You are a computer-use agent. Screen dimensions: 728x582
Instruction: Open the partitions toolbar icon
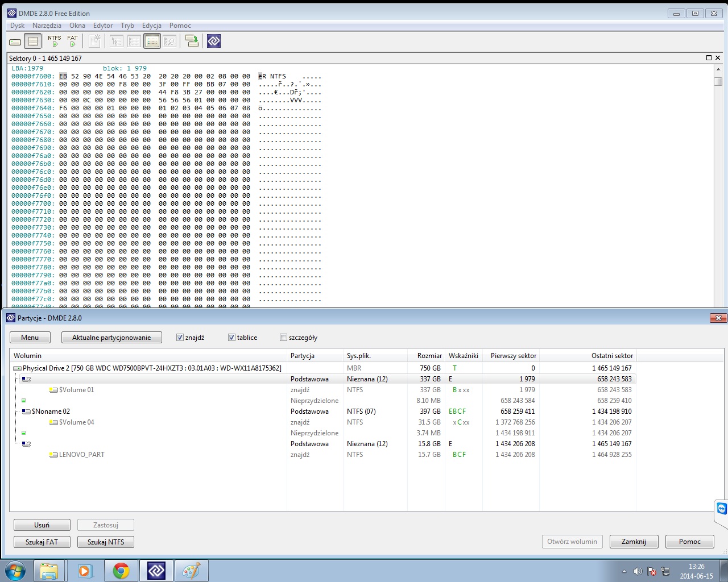(33, 41)
